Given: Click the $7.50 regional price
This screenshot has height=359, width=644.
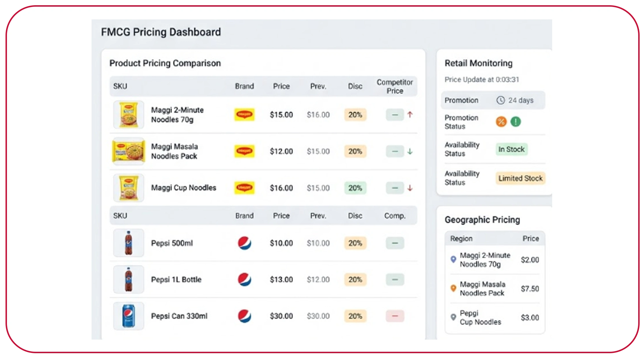Looking at the screenshot, I should [530, 289].
